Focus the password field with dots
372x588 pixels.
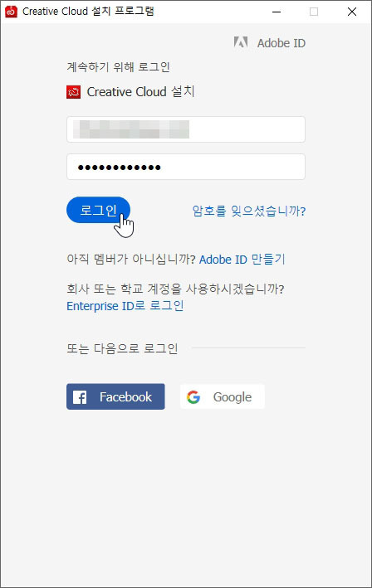[x=186, y=167]
